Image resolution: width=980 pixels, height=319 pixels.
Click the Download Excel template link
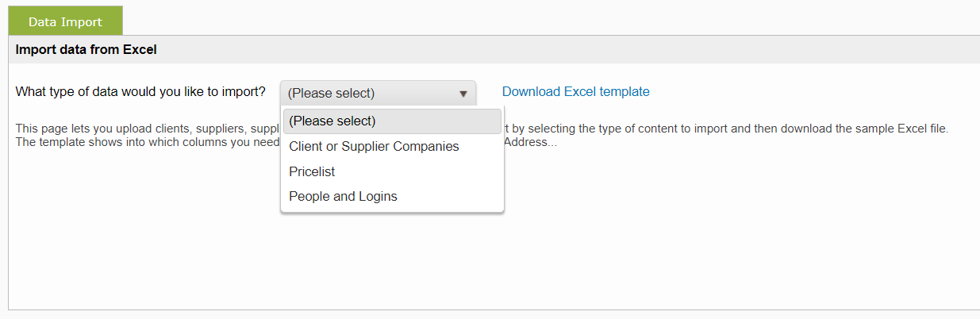tap(575, 92)
